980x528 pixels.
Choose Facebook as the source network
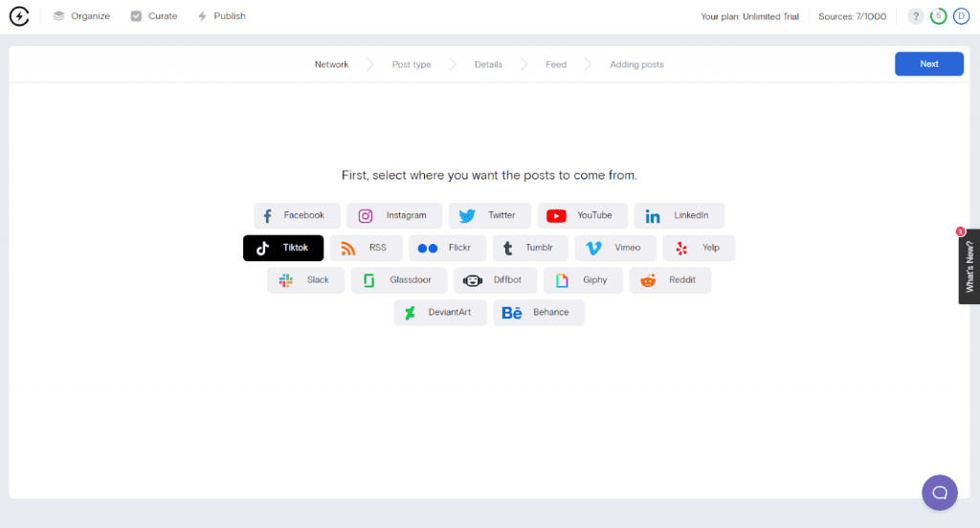297,215
